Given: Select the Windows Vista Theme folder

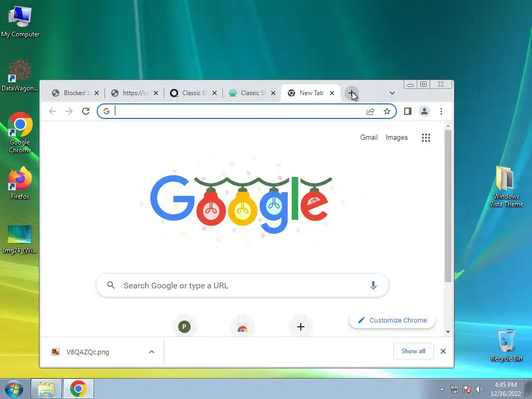Looking at the screenshot, I should point(506,187).
